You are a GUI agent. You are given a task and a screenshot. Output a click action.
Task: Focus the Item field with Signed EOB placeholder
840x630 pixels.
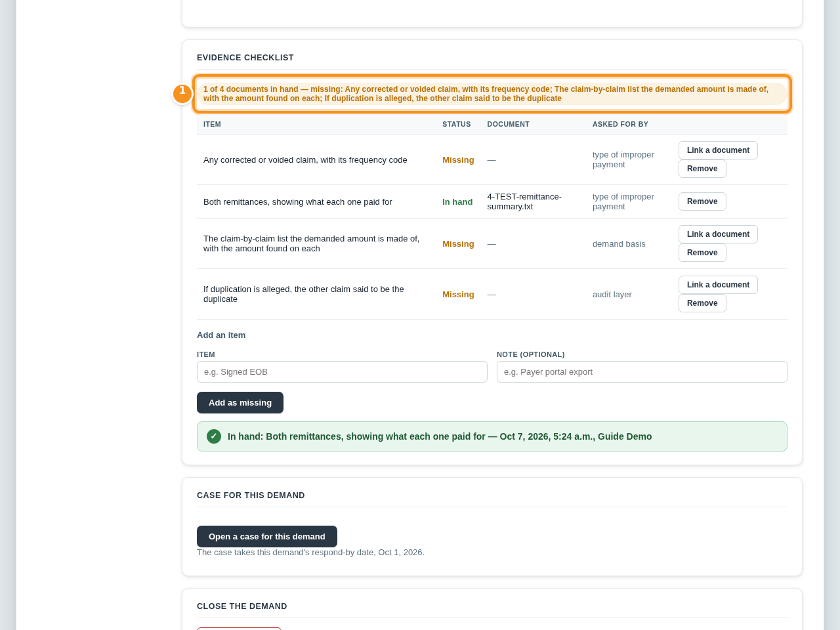coord(342,372)
